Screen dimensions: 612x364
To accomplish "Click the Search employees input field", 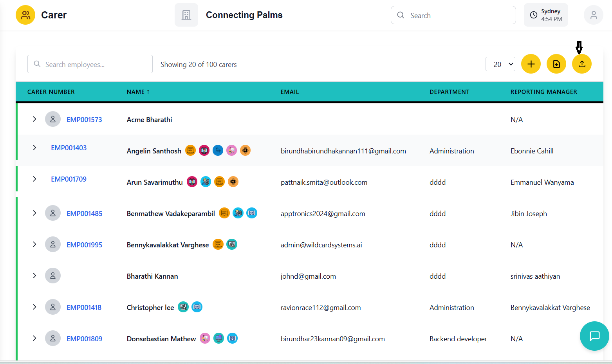I will [x=90, y=64].
